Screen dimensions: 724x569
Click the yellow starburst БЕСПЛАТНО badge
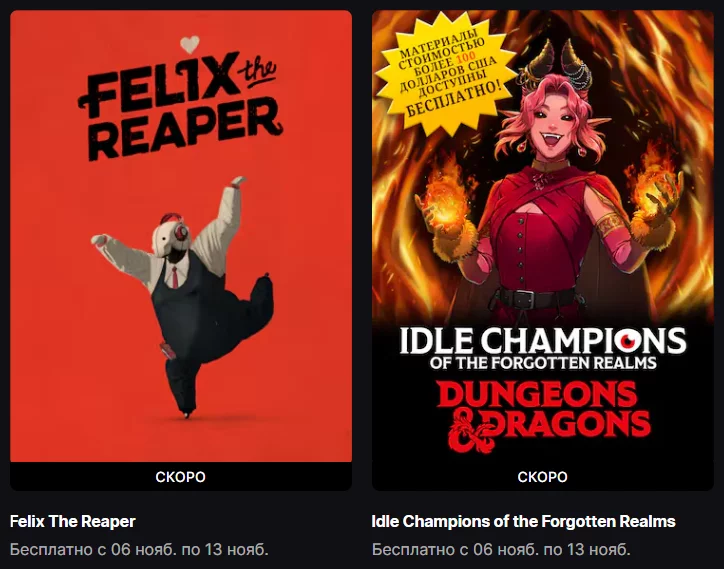[447, 74]
